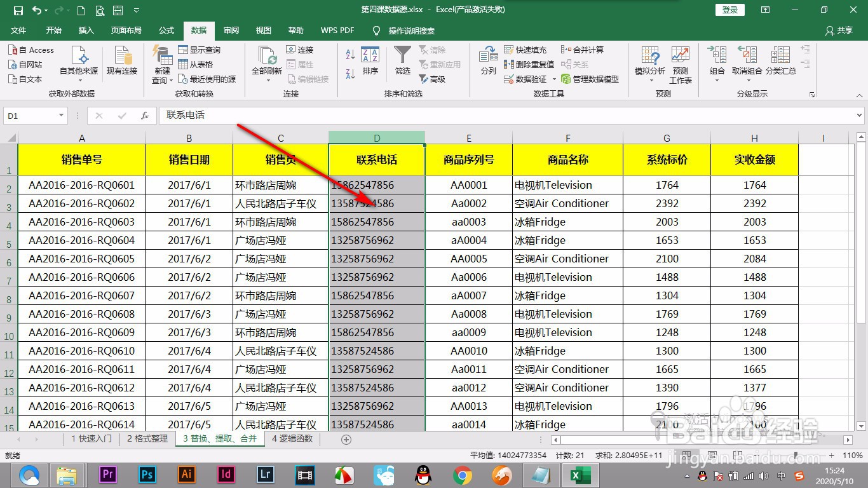
Task: Click the Tell me search box (操作说明搜索)
Action: click(x=403, y=30)
